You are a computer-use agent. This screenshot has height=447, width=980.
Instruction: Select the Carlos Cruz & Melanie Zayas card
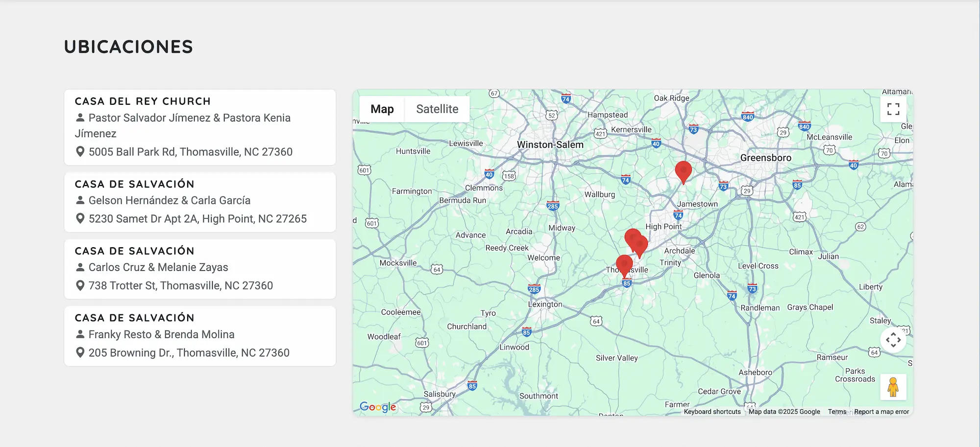pyautogui.click(x=200, y=269)
